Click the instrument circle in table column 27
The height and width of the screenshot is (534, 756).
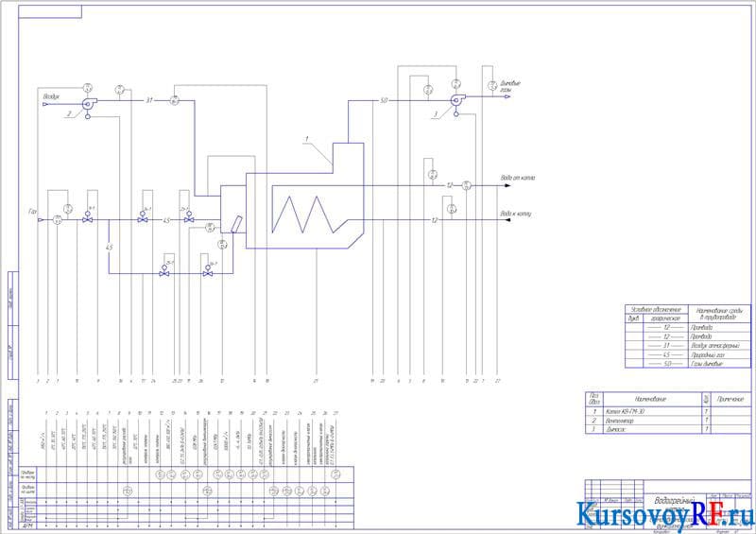pyautogui.click(x=335, y=474)
